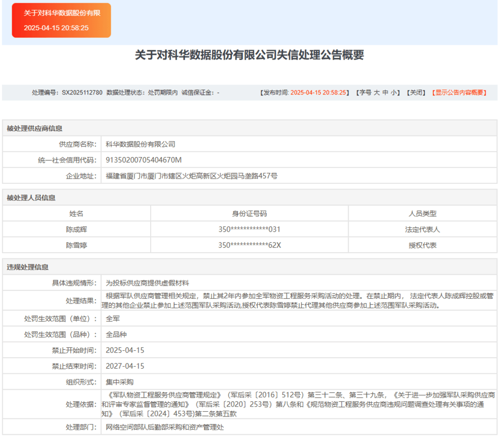Click the 授权代表 cell

pos(422,245)
